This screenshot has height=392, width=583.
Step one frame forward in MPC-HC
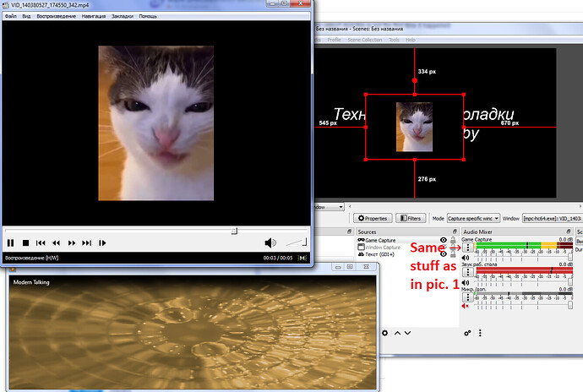click(x=102, y=242)
